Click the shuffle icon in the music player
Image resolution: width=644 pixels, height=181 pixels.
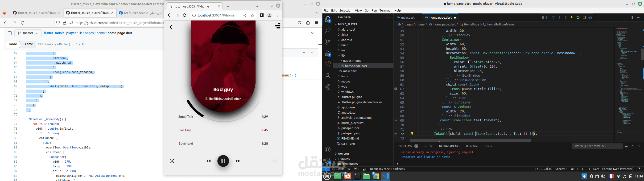pos(172,161)
